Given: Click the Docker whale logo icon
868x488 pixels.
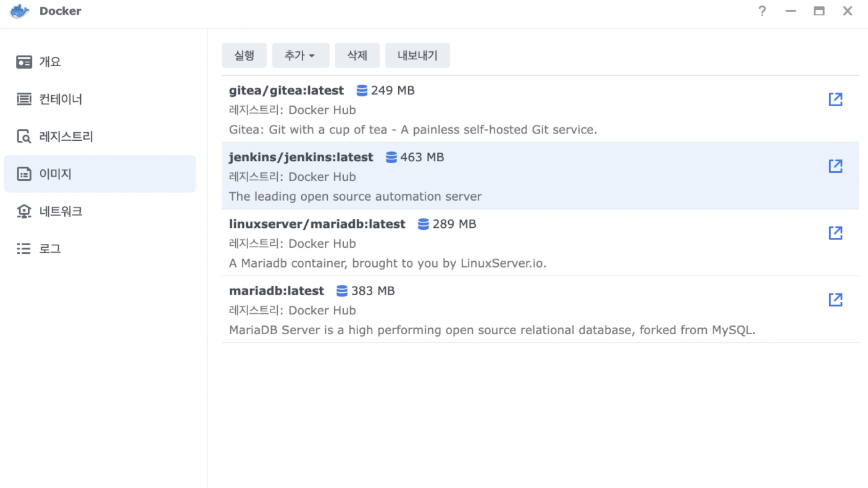Looking at the screenshot, I should [x=20, y=11].
